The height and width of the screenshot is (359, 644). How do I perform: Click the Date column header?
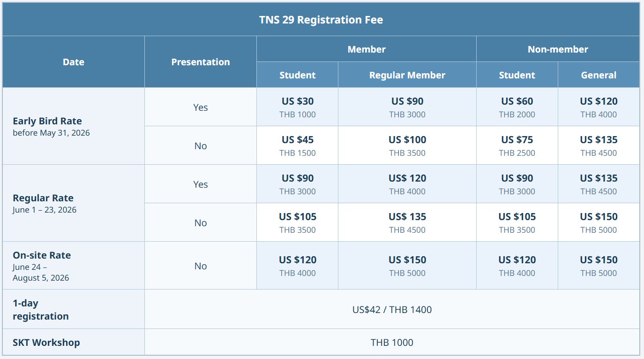click(x=74, y=62)
